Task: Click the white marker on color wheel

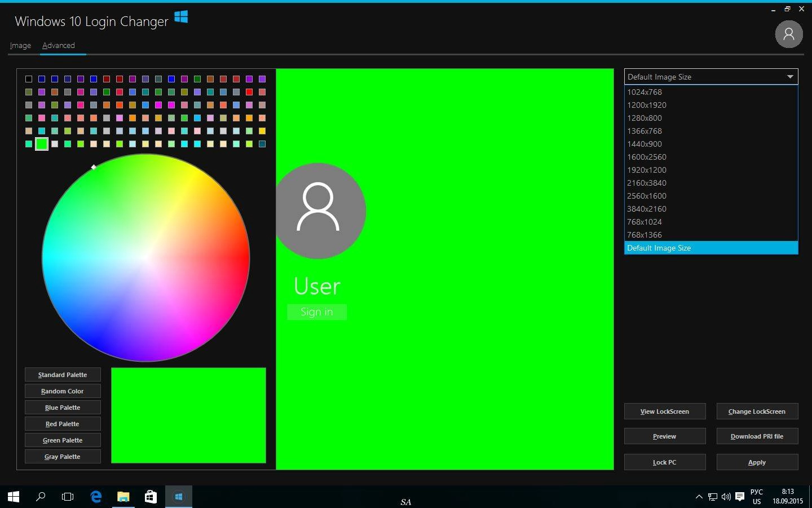Action: (94, 167)
